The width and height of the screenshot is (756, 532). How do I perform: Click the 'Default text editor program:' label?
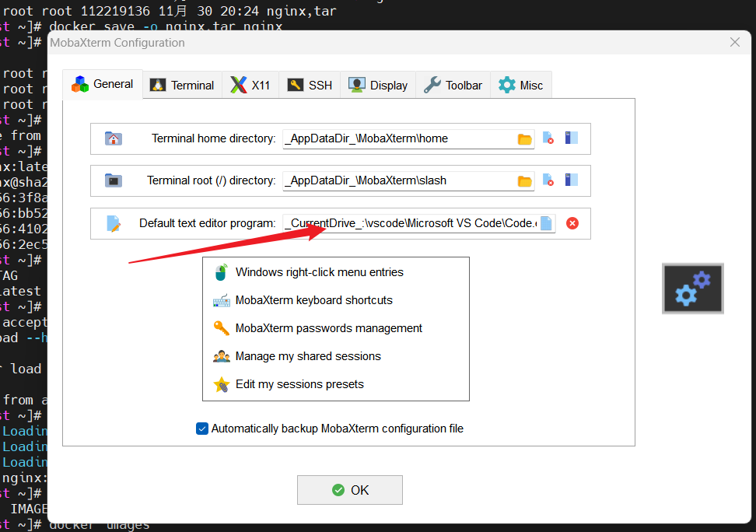(208, 223)
